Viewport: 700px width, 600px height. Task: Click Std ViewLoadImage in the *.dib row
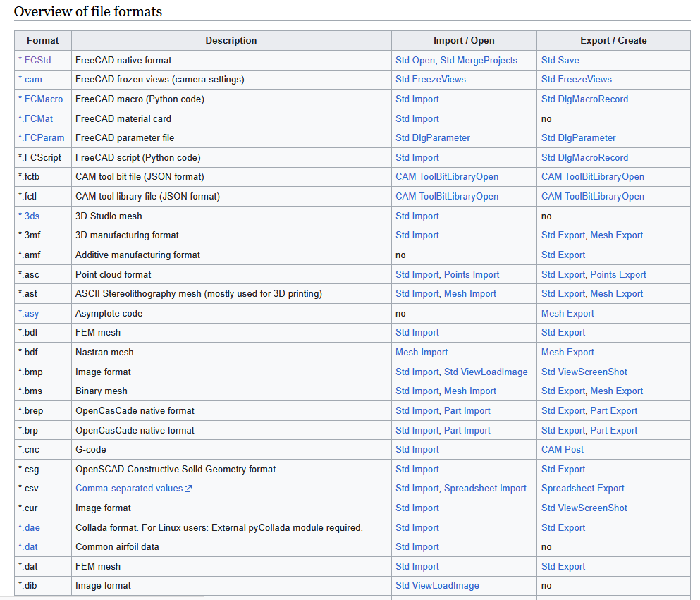click(x=438, y=586)
